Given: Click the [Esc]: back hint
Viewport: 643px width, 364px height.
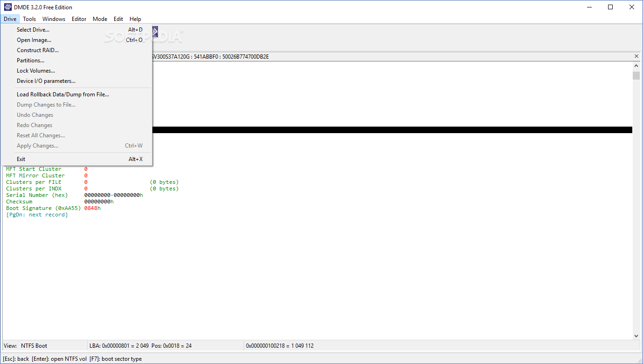Looking at the screenshot, I should [x=16, y=359].
